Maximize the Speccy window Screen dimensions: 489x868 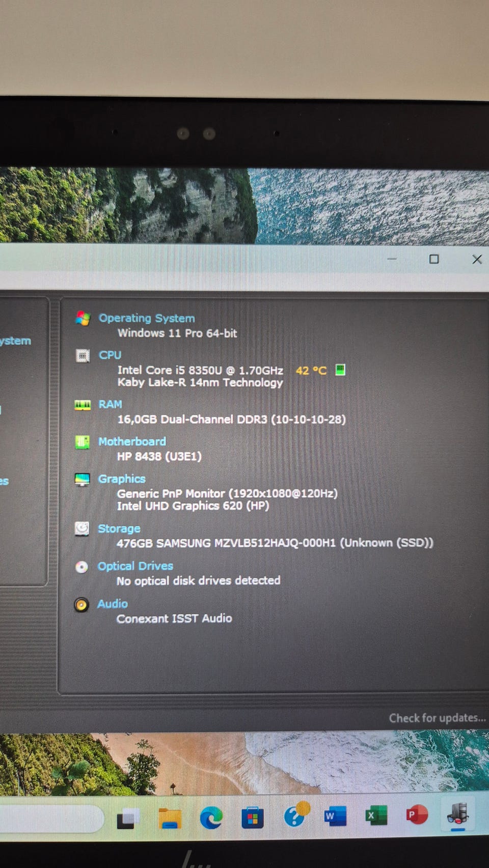434,259
